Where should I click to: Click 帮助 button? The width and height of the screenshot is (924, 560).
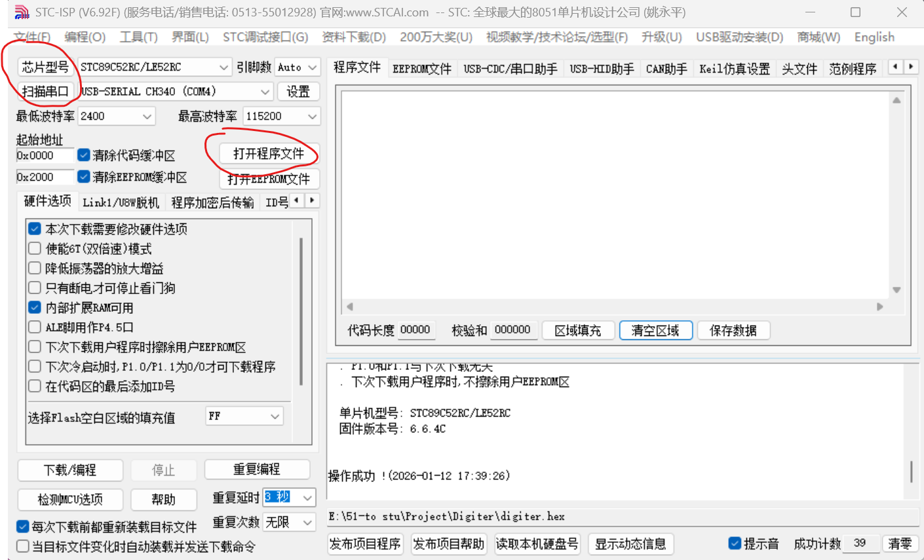click(163, 500)
